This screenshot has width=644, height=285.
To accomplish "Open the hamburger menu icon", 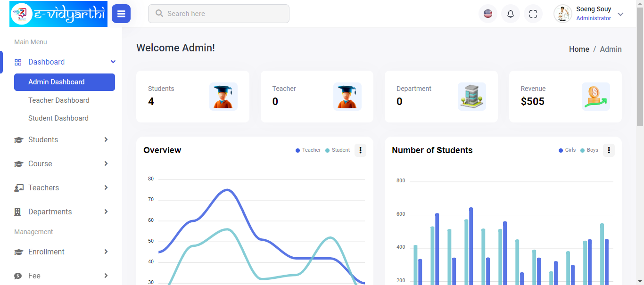I will click(x=121, y=14).
